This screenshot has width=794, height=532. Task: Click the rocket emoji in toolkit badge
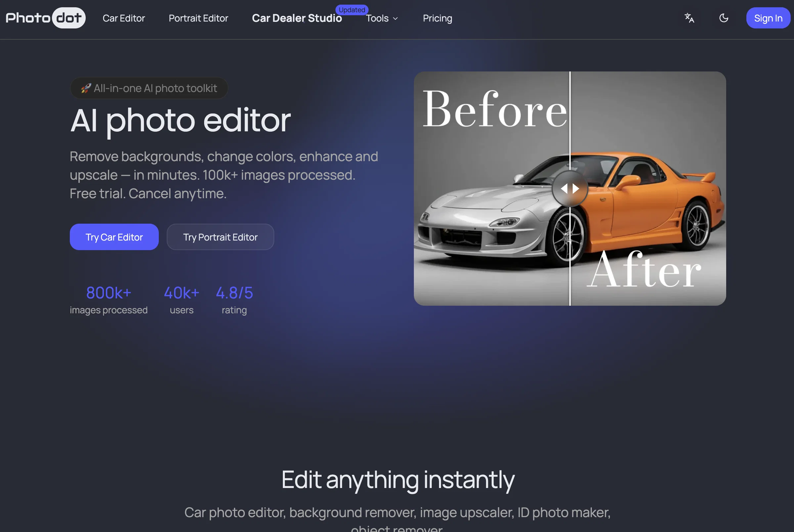tap(86, 88)
